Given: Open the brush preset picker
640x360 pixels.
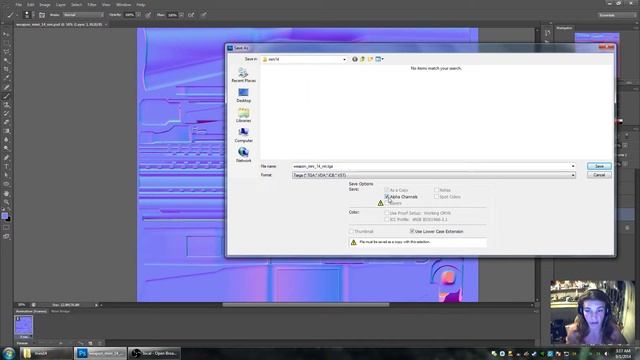Looking at the screenshot, I should [28, 15].
